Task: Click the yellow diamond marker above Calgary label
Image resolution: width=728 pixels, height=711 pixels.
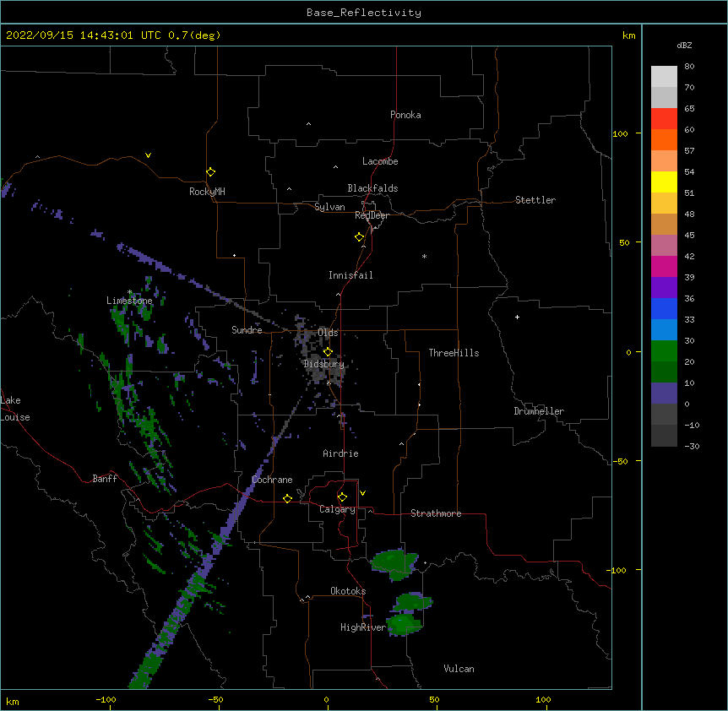Action: click(x=342, y=497)
